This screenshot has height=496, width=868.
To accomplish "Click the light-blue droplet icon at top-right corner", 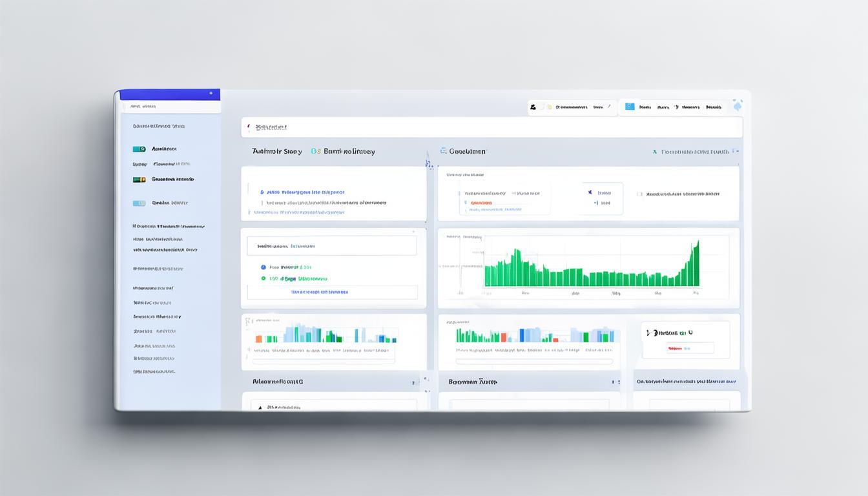I will pyautogui.click(x=738, y=105).
